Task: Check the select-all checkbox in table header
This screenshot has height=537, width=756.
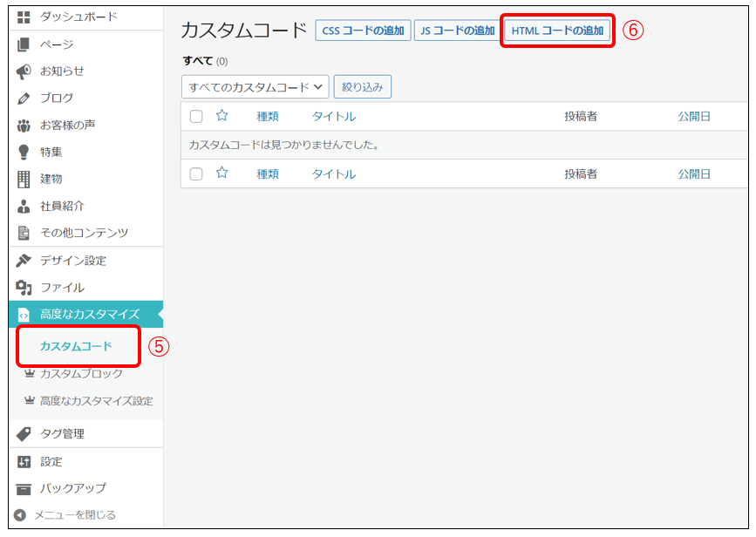Action: [196, 117]
